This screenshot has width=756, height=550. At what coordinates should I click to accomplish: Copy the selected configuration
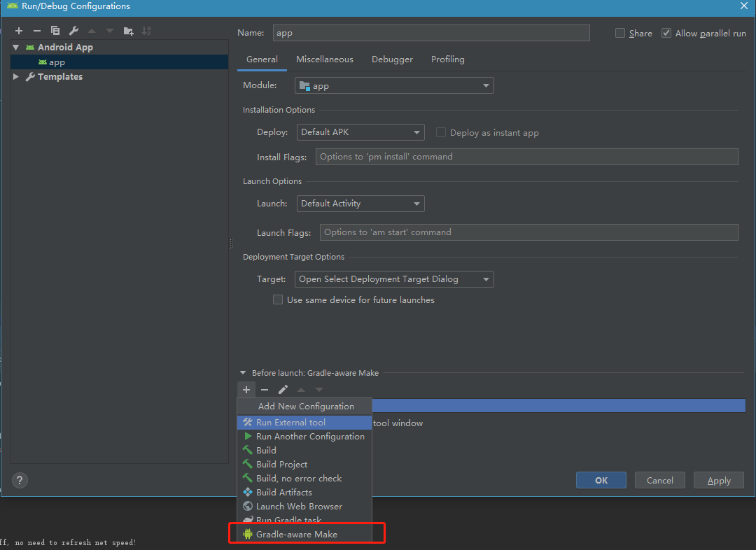[x=55, y=31]
